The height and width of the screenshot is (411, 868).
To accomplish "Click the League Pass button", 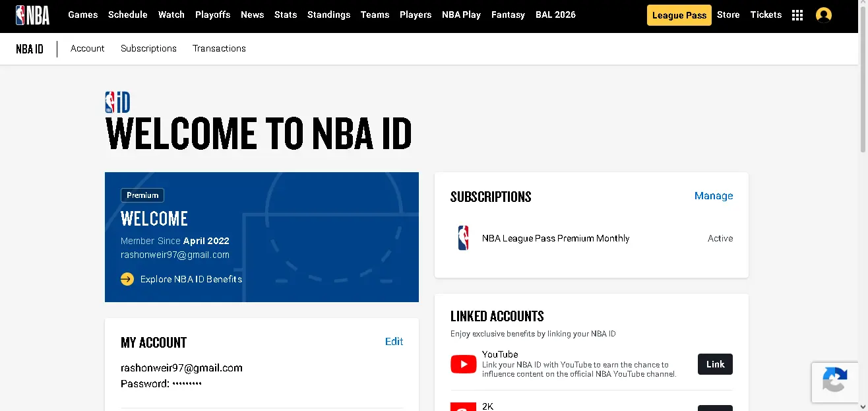I will click(679, 15).
